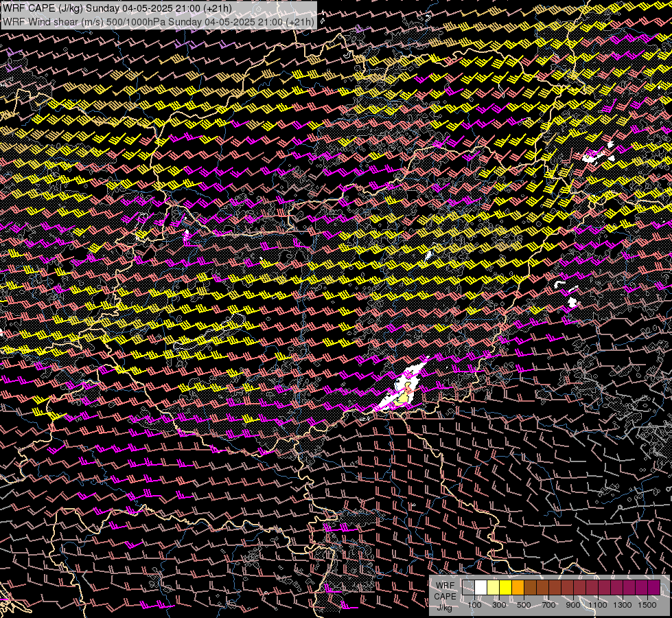Select the orange CAPE legend swatch
This screenshot has width=672, height=618.
518,588
